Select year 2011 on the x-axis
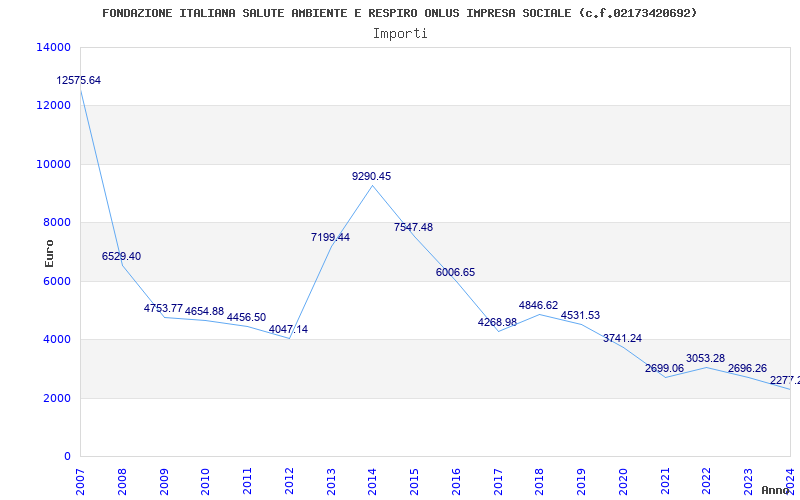This screenshot has width=800, height=500. click(247, 482)
